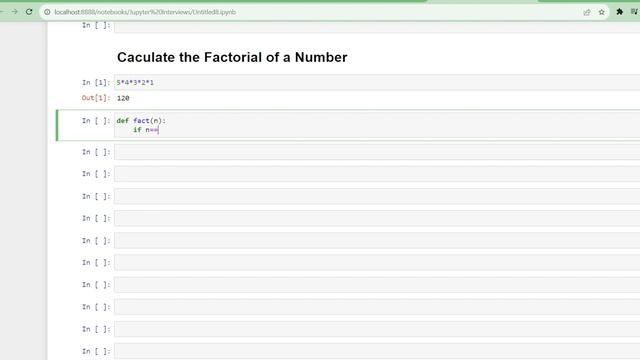
Task: Click the 'In [1]:' cell prompt
Action: point(96,82)
